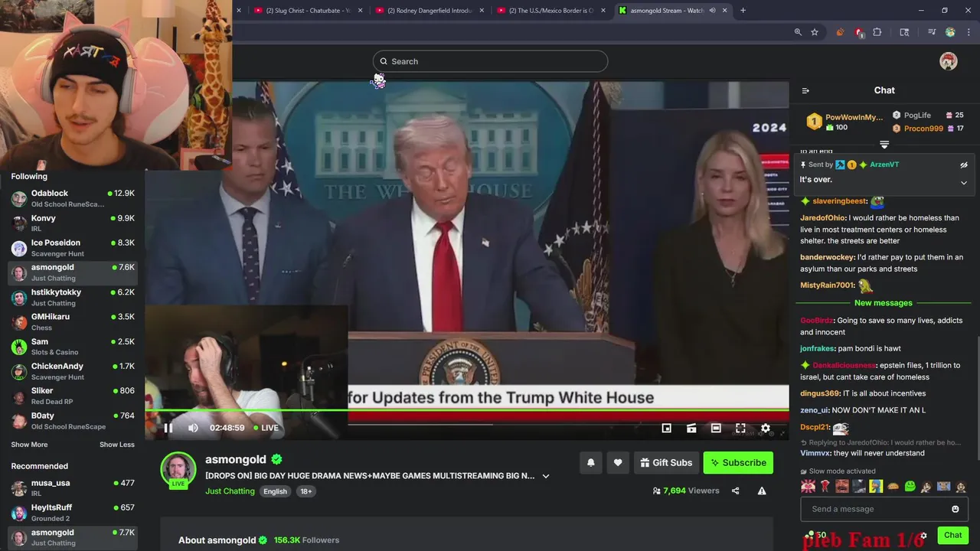Send message with the Chat button
The height and width of the screenshot is (551, 980).
point(952,536)
